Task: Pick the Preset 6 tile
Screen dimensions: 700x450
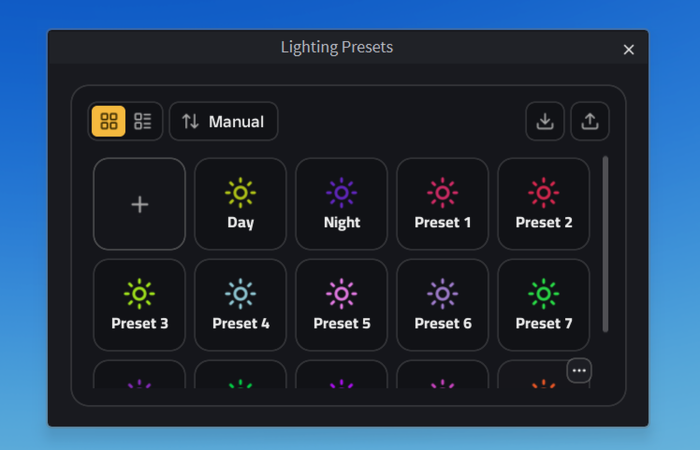Action: tap(442, 305)
